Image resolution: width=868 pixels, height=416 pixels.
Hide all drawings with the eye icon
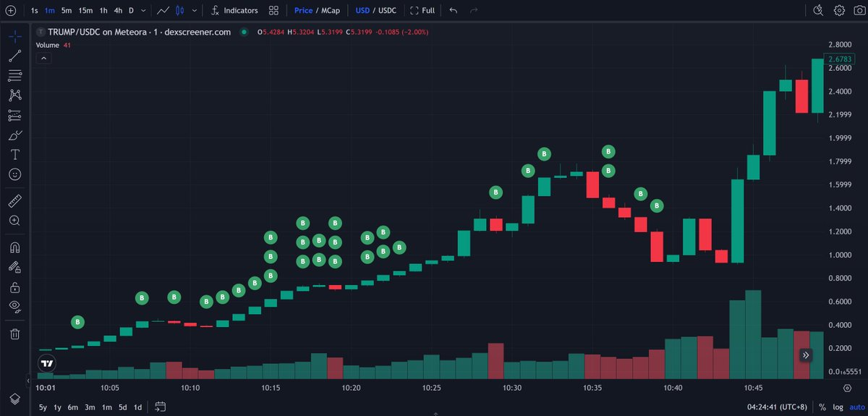[x=15, y=307]
